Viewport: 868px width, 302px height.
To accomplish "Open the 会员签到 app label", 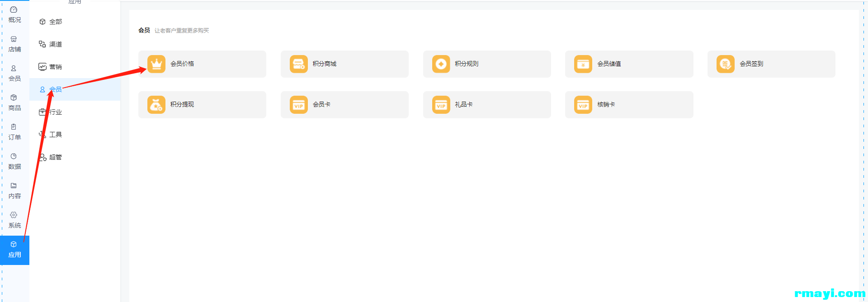I will click(x=751, y=64).
